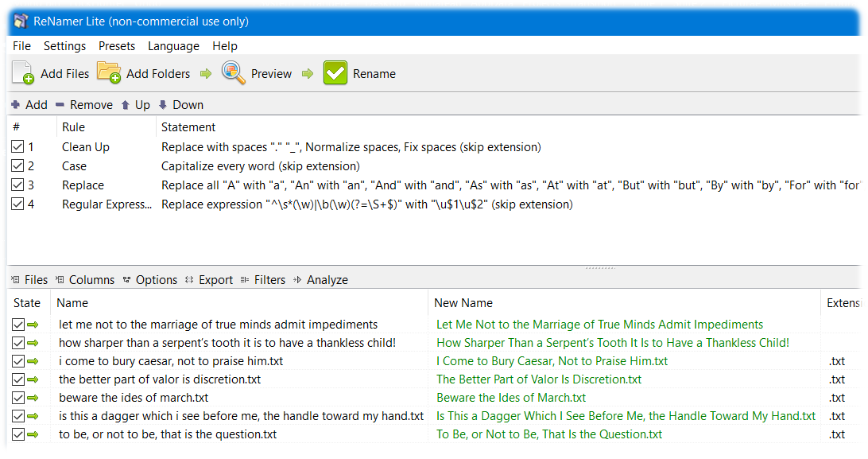Viewport: 868px width, 459px height.
Task: Open the Presets menu
Action: (x=117, y=46)
